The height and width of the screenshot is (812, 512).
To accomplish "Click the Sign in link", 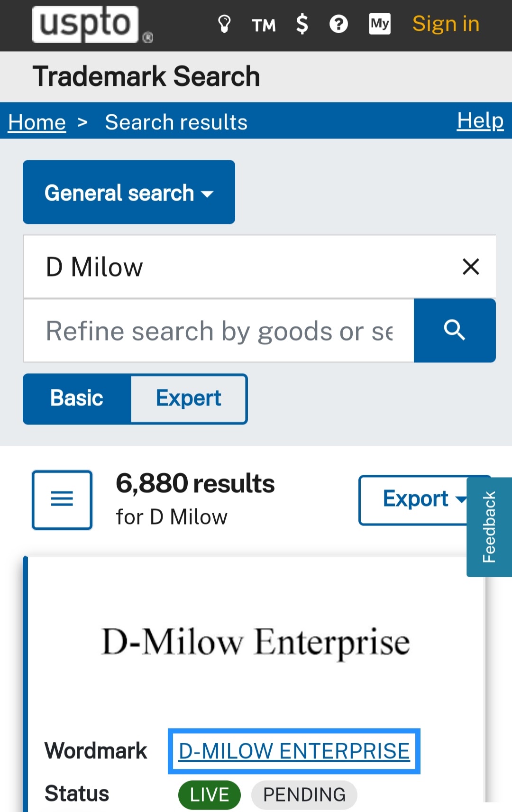I will (445, 24).
